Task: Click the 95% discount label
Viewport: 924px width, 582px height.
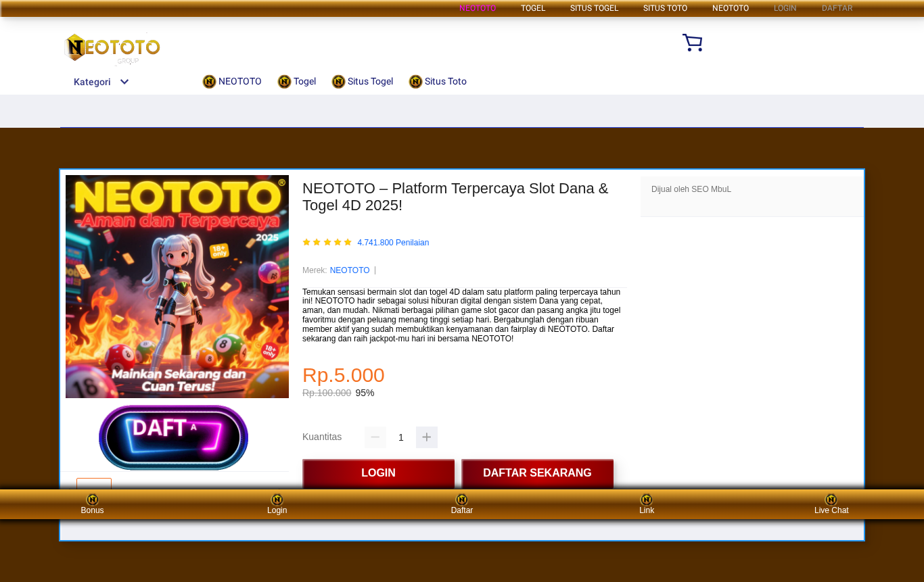Action: pos(365,393)
